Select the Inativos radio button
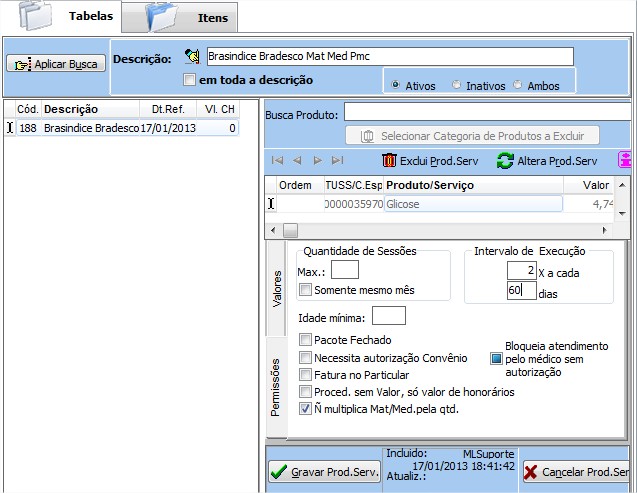 [458, 86]
